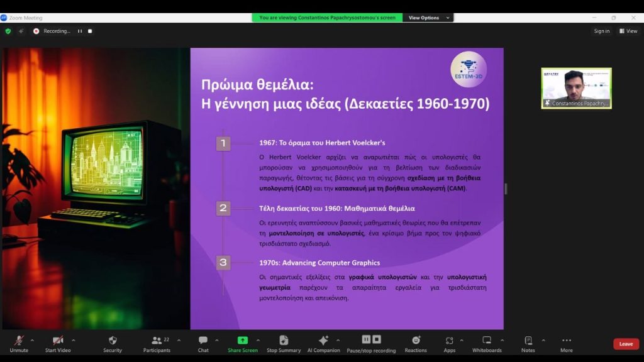The height and width of the screenshot is (362, 644).
Task: Click heading "1970s: Advancing Computer Graphics"
Action: 319,263
